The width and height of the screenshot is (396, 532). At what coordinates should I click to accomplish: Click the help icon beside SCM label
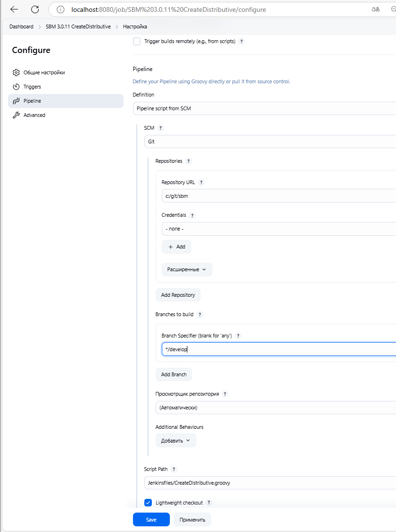point(160,128)
